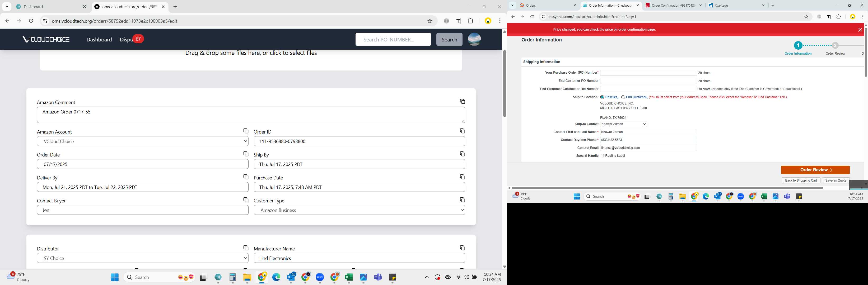The width and height of the screenshot is (868, 285).
Task: Go back in the Synnex browser window
Action: tap(513, 16)
